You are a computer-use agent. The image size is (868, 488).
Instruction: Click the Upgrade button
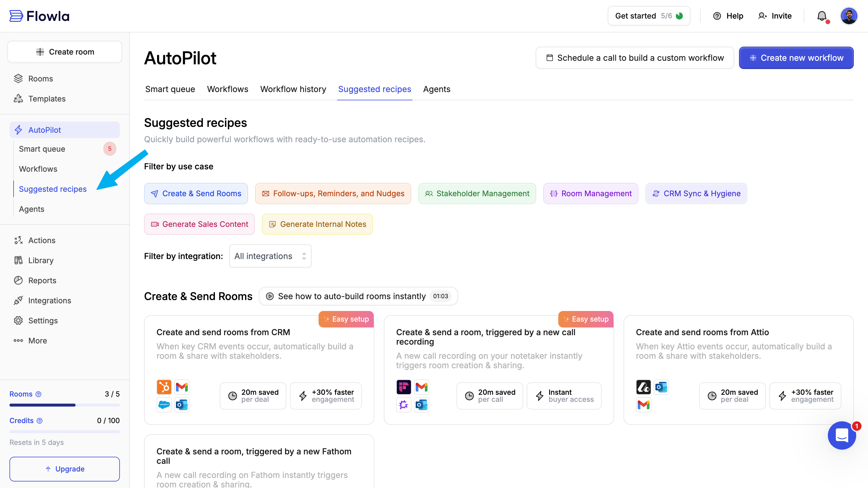point(64,469)
